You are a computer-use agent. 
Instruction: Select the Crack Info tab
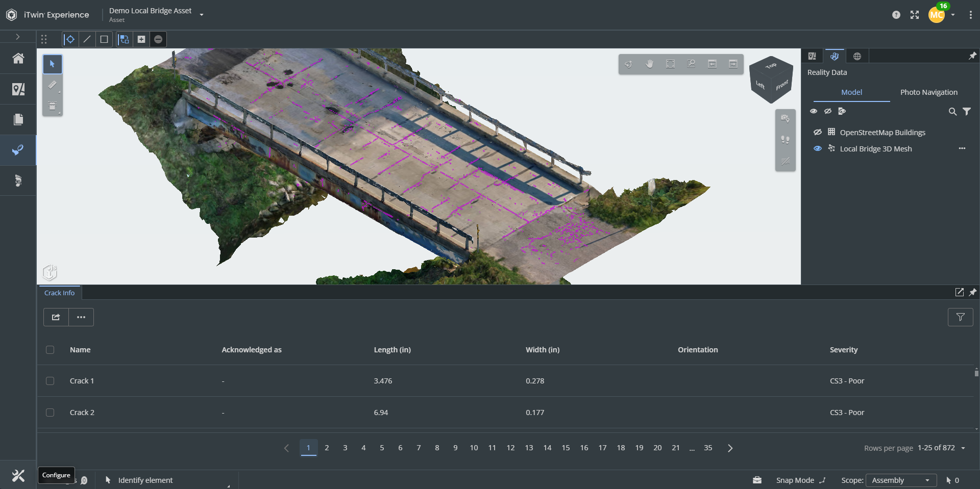click(x=59, y=293)
